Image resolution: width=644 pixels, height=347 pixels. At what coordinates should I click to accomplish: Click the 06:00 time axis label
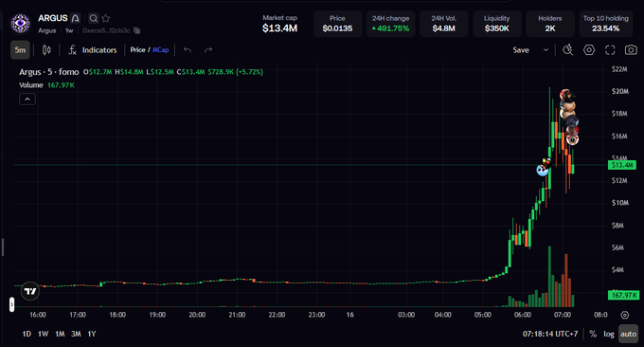[x=523, y=315]
